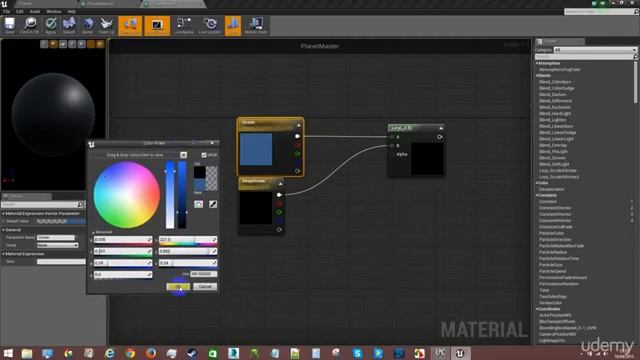Image resolution: width=640 pixels, height=360 pixels.
Task: Click the alpha channel value field
Action: (x=123, y=275)
